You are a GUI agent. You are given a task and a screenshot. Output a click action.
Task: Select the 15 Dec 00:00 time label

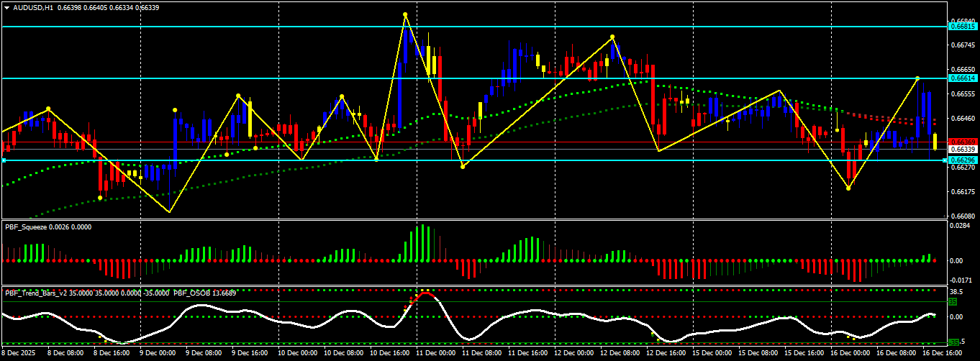click(x=712, y=353)
